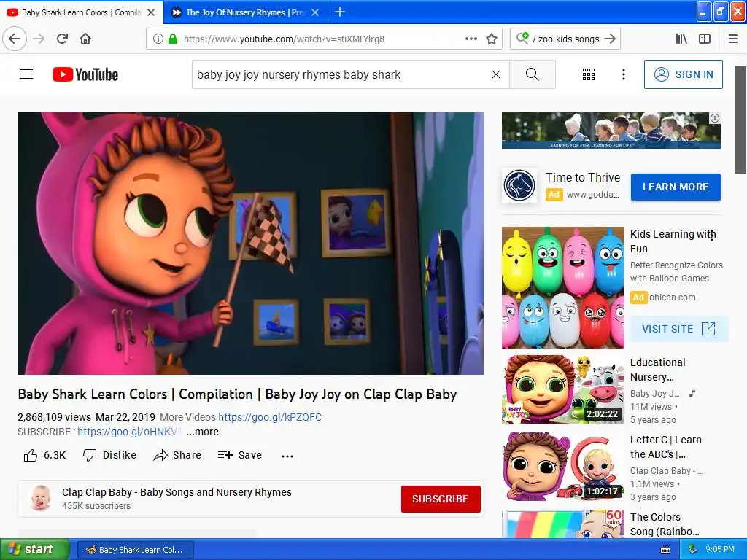Open the goo.gl/kPZQFC More Videos link
The height and width of the screenshot is (560, 747).
[270, 417]
